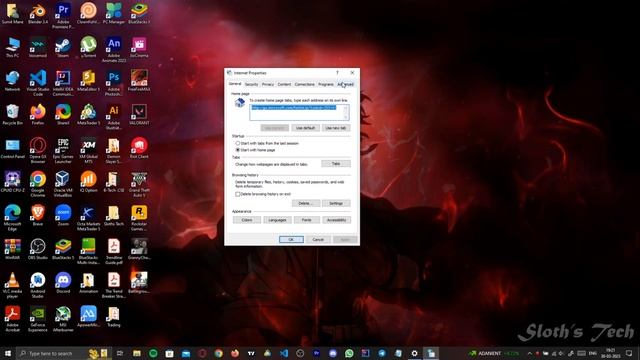
Task: Select the uTorrent desktop icon
Action: [x=88, y=48]
